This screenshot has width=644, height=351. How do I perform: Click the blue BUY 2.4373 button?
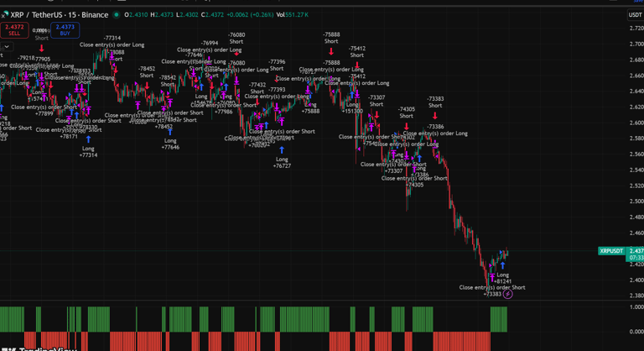[x=65, y=30]
